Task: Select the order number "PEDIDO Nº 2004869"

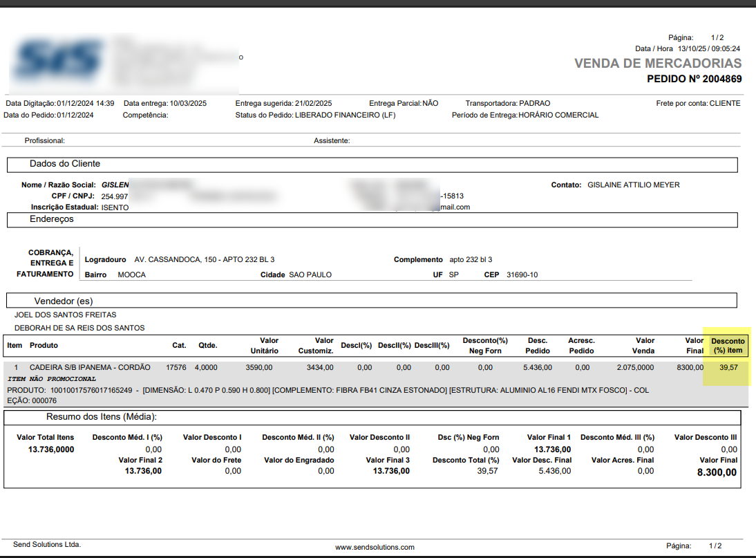Action: (694, 79)
